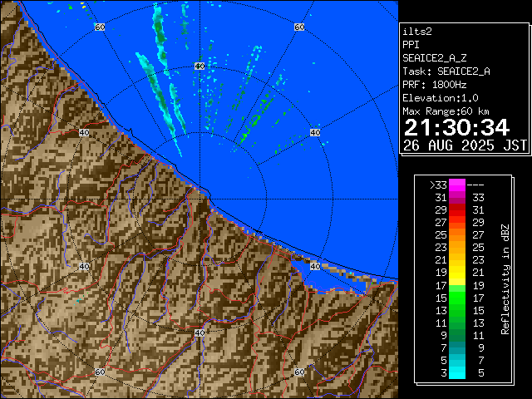Click the 'Reflectivity in dBZ' legend title
The image size is (532, 399).
(x=505, y=278)
